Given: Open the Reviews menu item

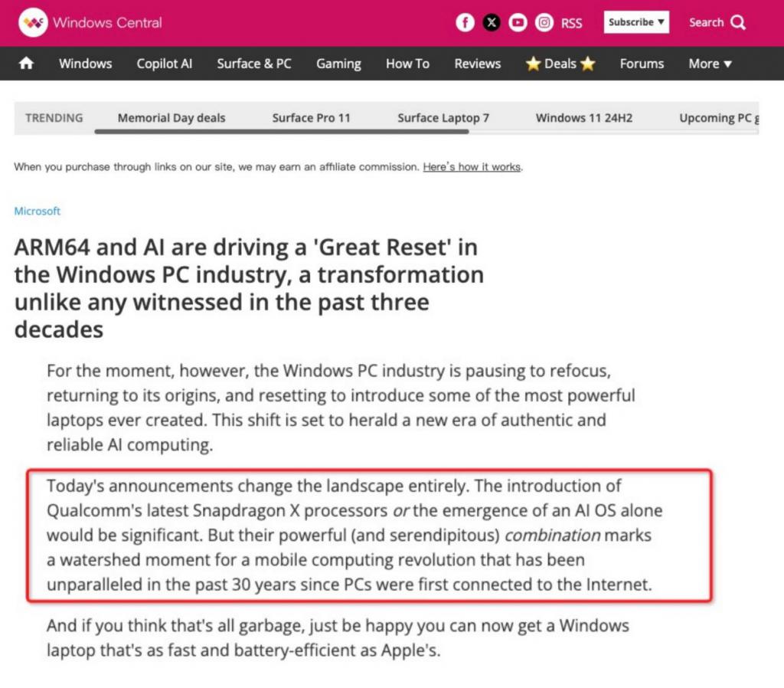Looking at the screenshot, I should (478, 64).
